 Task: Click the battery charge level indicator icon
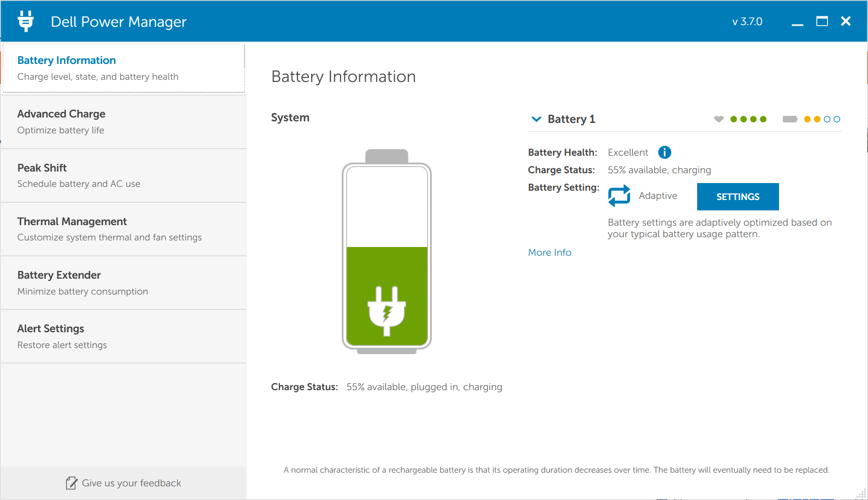[790, 119]
